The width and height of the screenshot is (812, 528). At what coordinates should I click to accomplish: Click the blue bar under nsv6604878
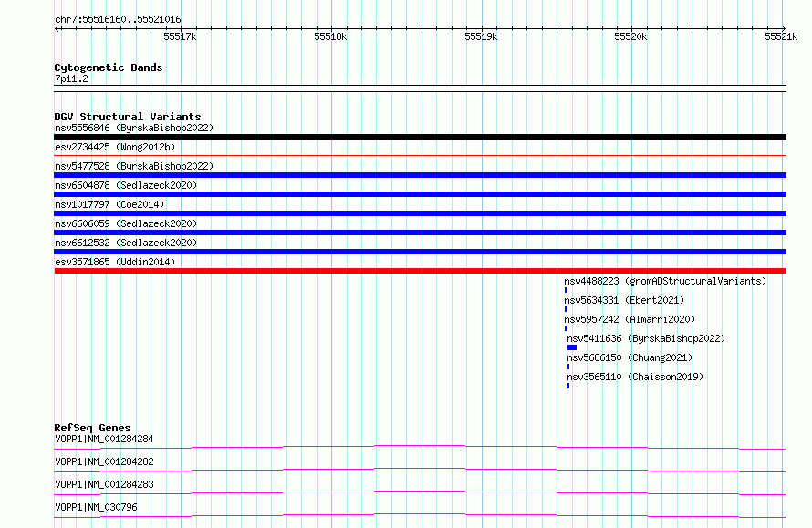420,194
